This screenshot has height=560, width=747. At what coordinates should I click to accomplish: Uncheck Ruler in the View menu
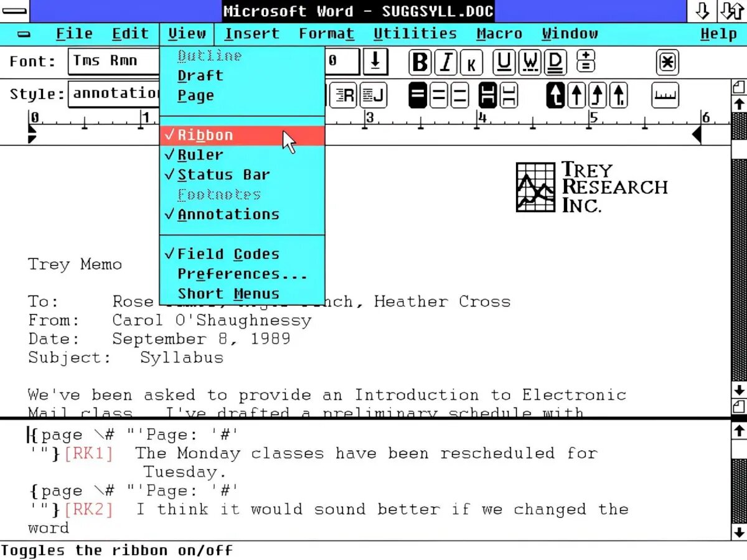[200, 155]
